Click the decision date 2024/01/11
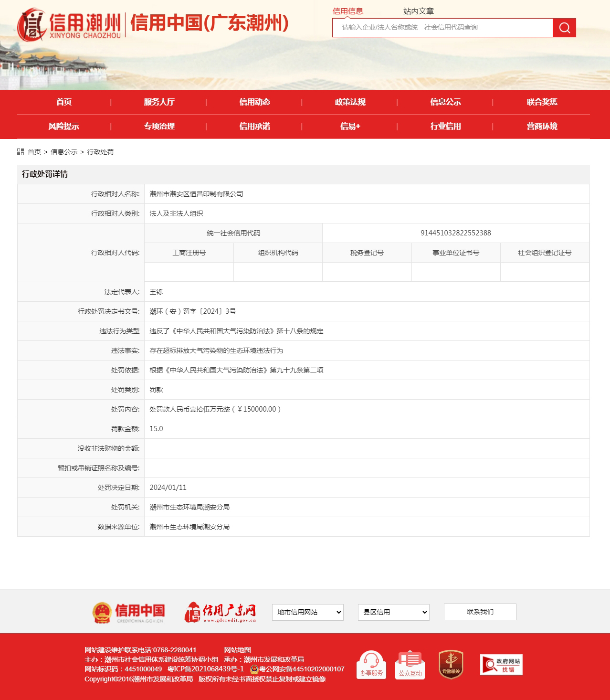 pyautogui.click(x=168, y=488)
